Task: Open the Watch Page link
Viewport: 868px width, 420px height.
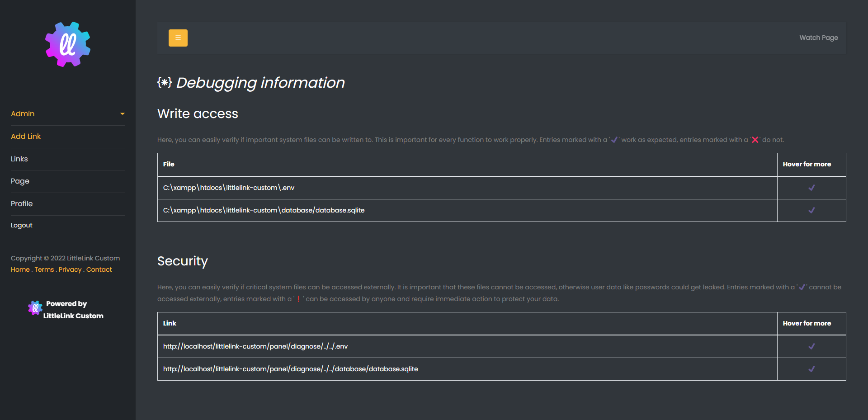Action: click(818, 38)
